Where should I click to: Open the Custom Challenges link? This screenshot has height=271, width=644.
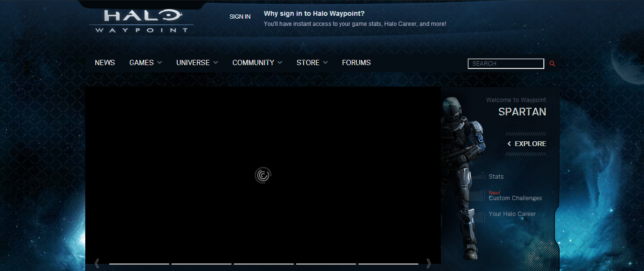pos(515,198)
